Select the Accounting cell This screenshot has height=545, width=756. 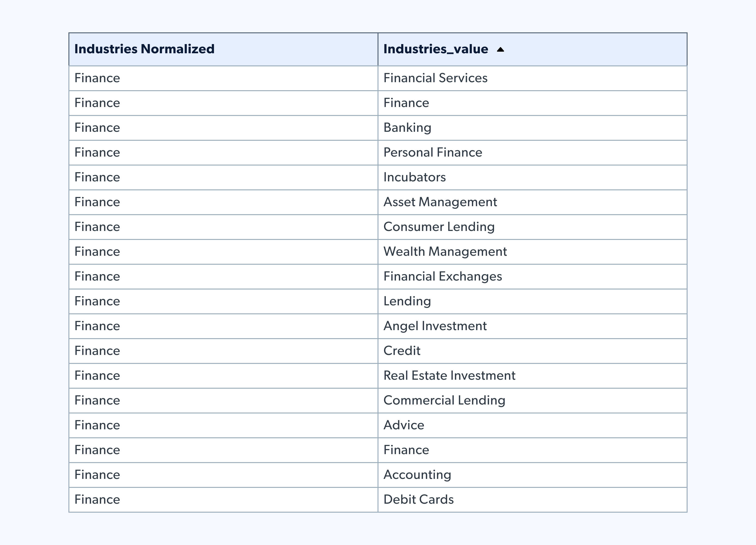pyautogui.click(x=417, y=475)
